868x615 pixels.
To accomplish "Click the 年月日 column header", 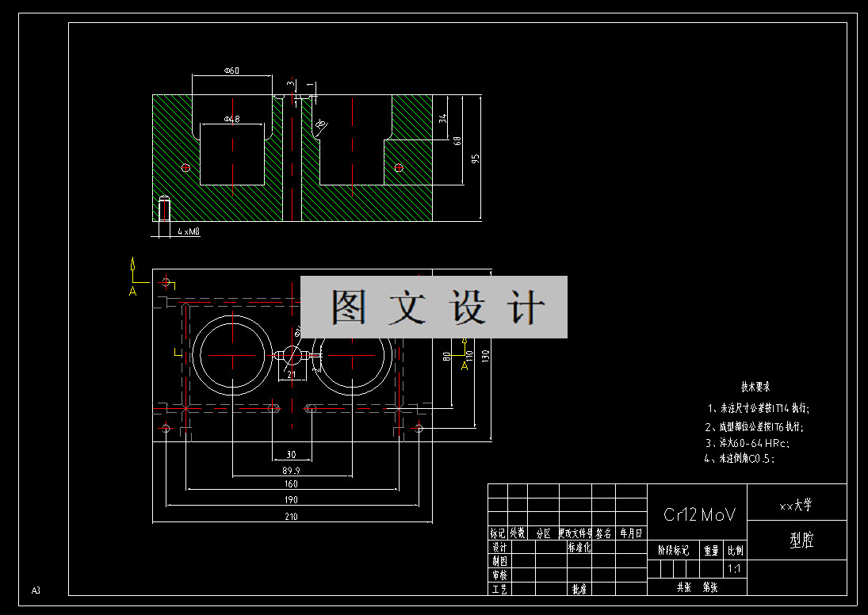I will pos(631,533).
